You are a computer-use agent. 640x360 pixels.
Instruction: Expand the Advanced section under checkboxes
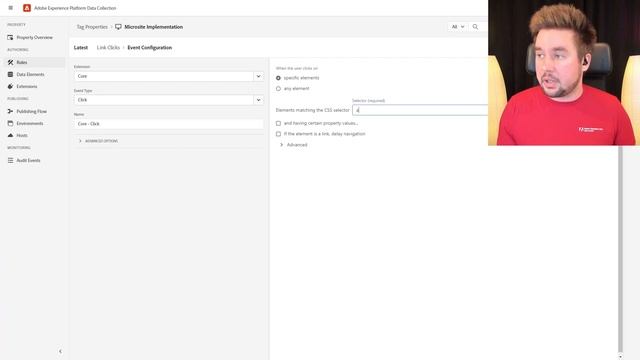(x=293, y=145)
